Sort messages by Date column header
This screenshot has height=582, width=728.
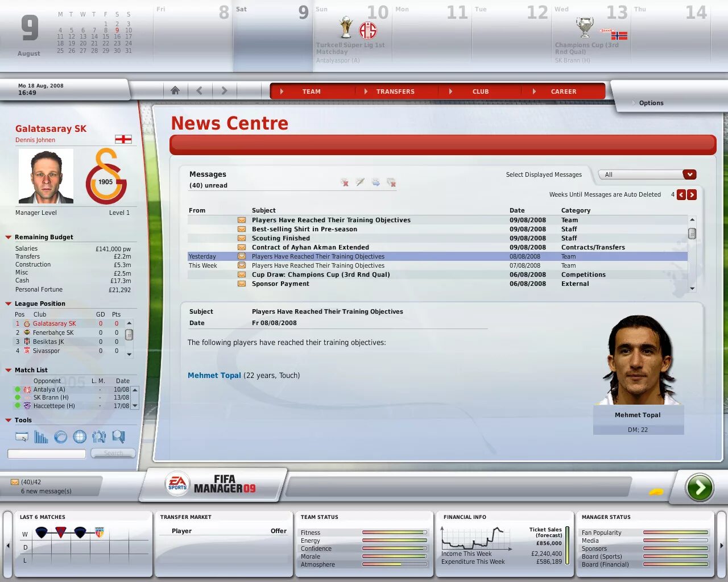point(517,210)
